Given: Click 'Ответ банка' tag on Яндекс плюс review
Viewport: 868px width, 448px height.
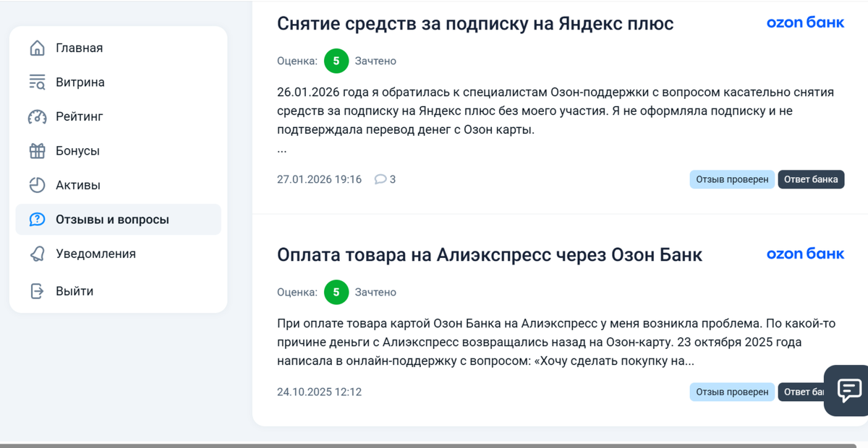Looking at the screenshot, I should coord(812,179).
